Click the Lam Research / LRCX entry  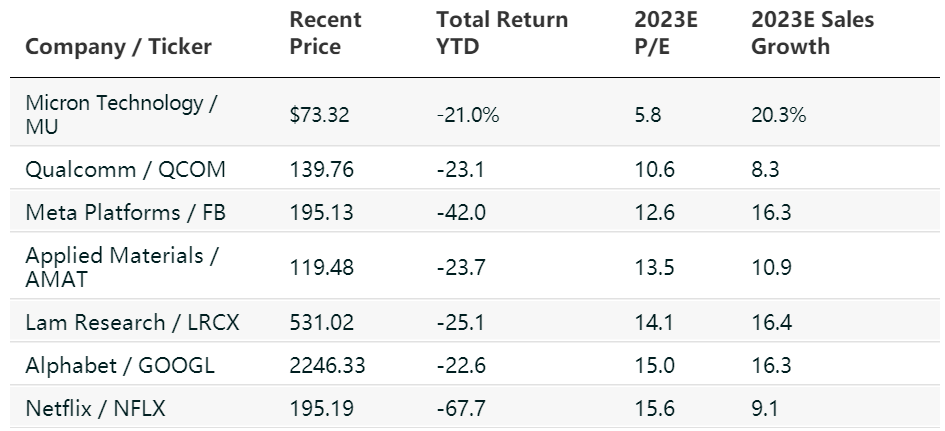(133, 322)
